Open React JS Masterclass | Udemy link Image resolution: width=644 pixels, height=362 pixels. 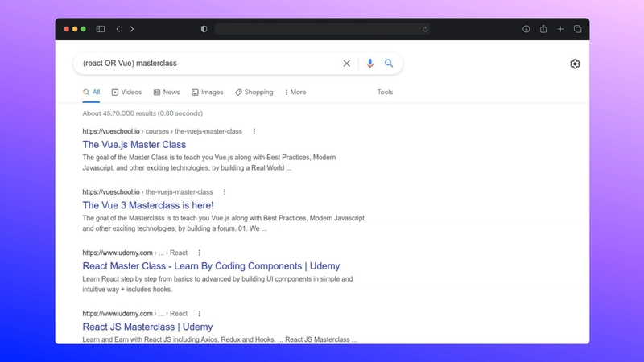click(x=147, y=327)
